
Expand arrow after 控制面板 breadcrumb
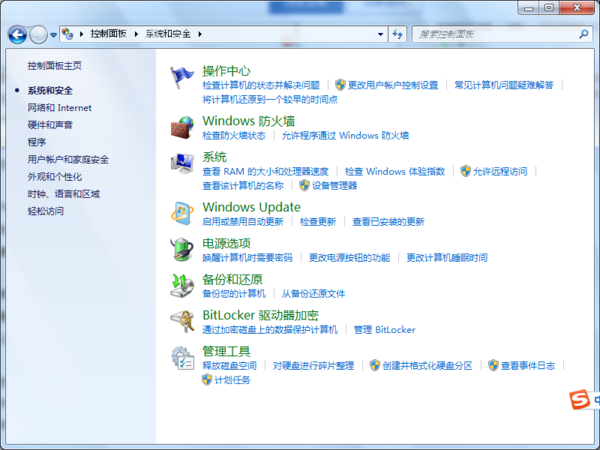[x=136, y=34]
